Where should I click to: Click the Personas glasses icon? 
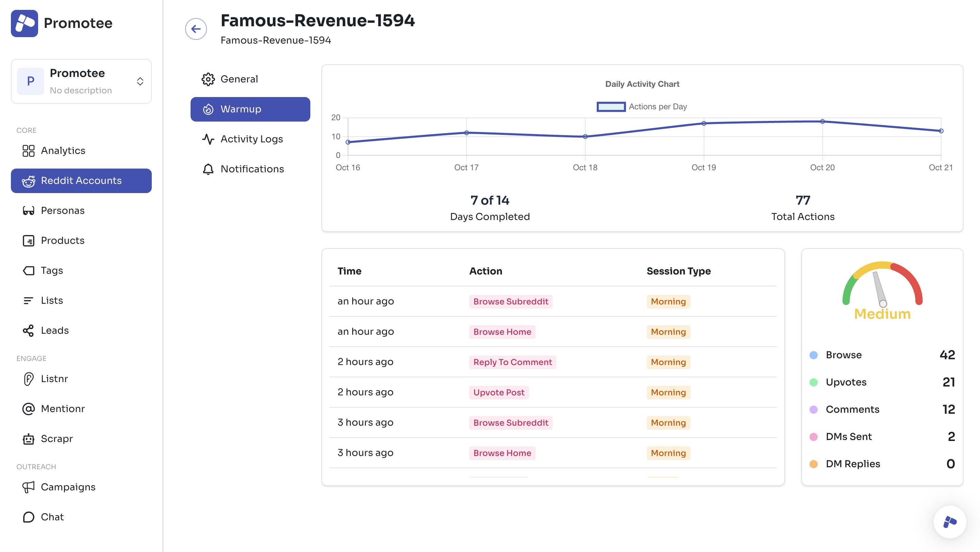point(28,210)
